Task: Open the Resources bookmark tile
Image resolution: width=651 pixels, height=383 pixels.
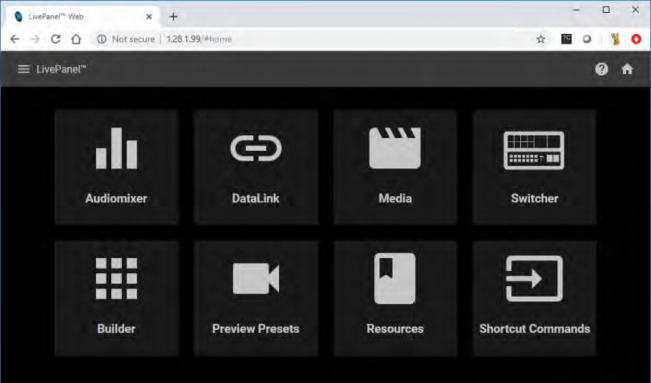Action: tap(395, 298)
